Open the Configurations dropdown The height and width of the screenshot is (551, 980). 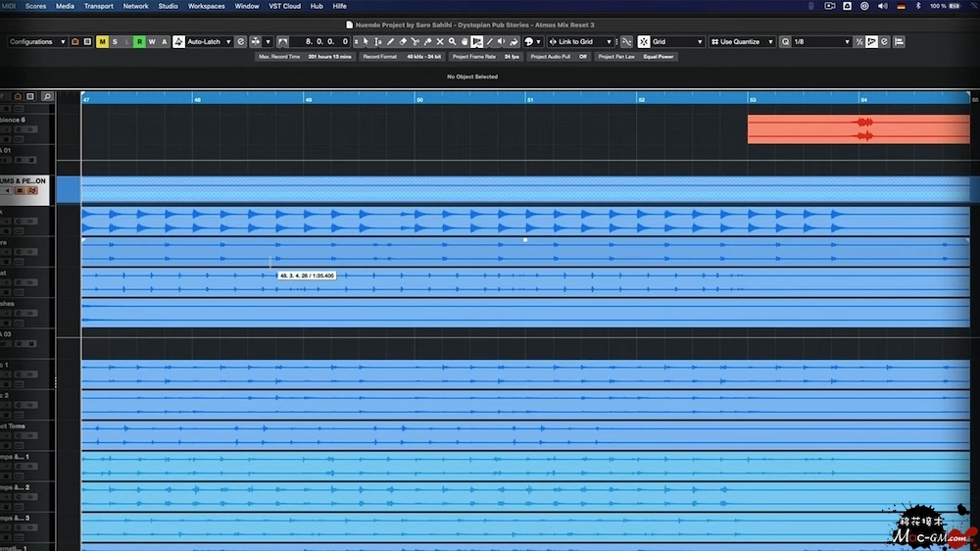(x=37, y=42)
